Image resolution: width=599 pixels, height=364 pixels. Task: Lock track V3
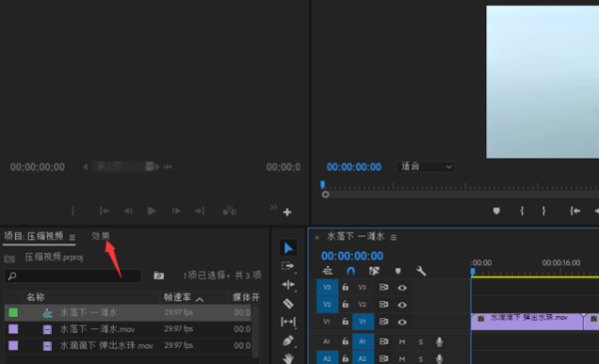(345, 287)
